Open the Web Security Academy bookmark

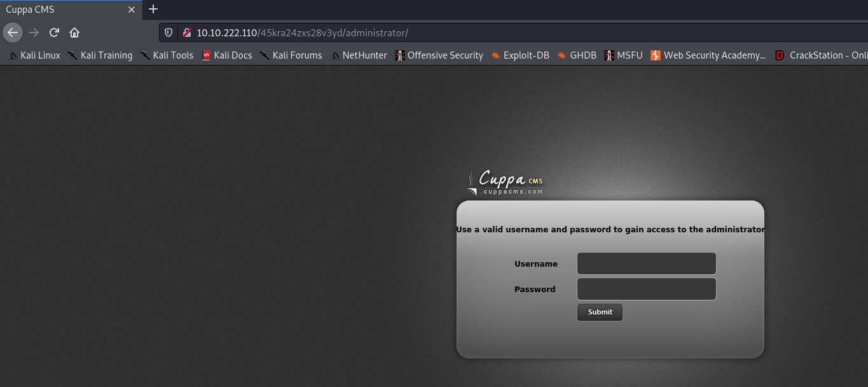point(708,55)
